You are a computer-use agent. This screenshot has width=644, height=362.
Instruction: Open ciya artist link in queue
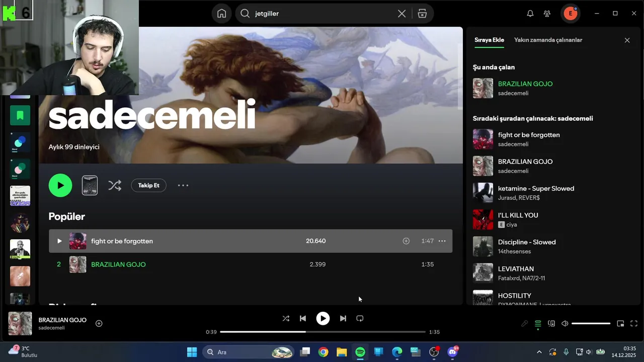point(512,225)
